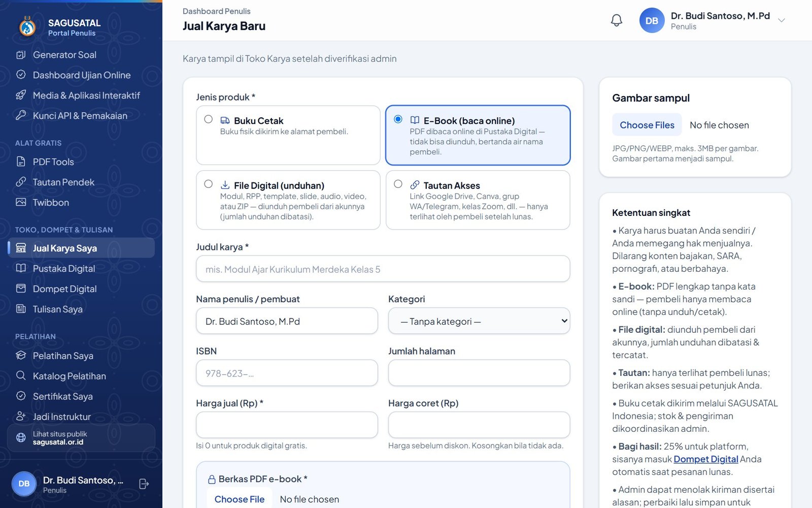Select the E-Book (baca online) radio option

[x=398, y=119]
